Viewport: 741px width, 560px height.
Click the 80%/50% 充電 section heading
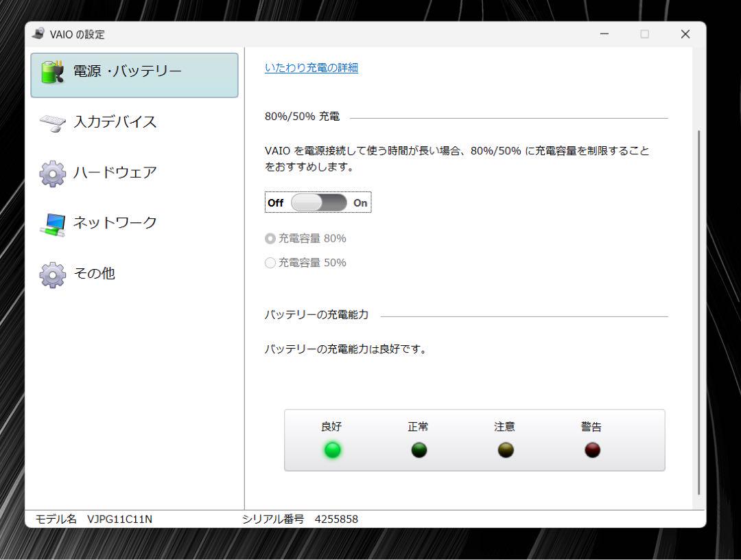[x=302, y=116]
